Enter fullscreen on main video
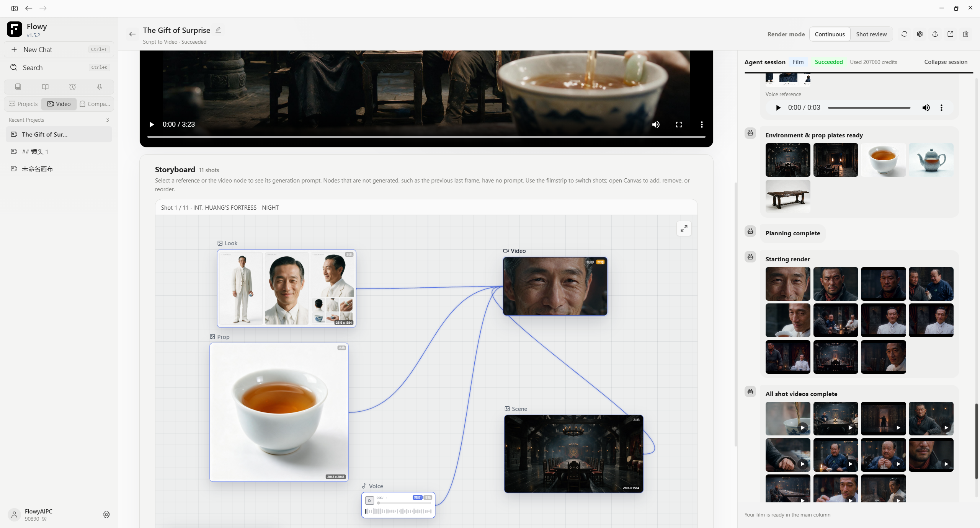The width and height of the screenshot is (980, 528). coord(679,124)
